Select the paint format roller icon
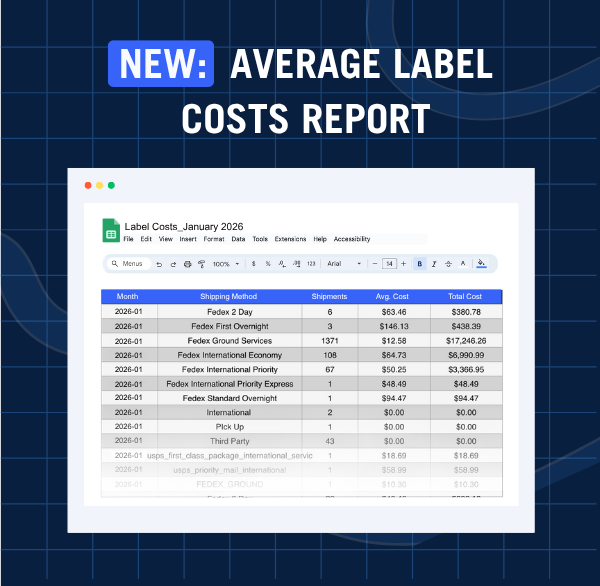Image resolution: width=600 pixels, height=586 pixels. tap(201, 264)
